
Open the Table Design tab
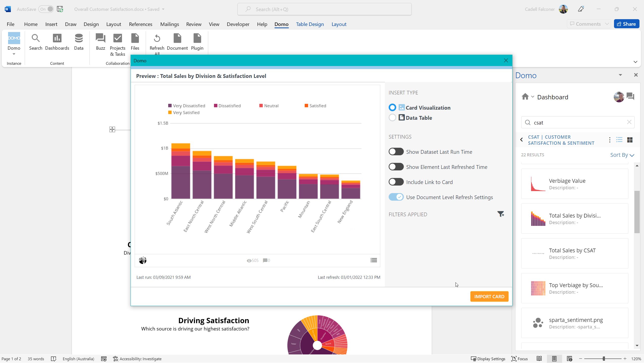click(310, 24)
